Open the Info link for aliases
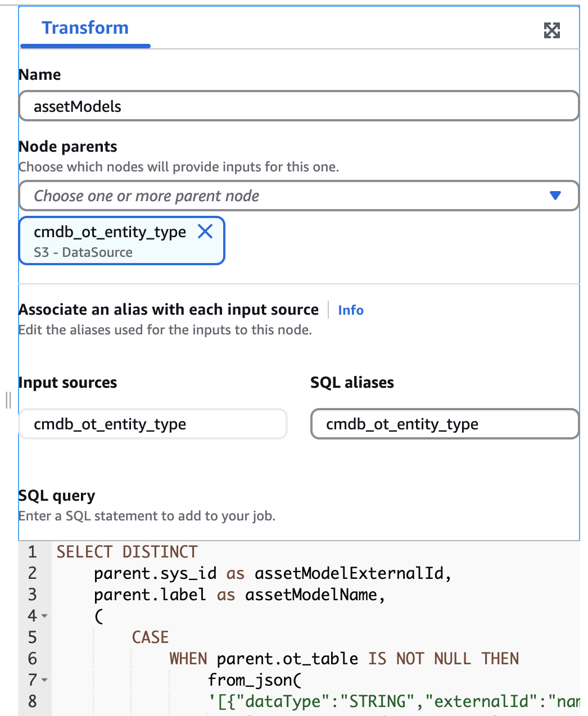 coord(351,310)
